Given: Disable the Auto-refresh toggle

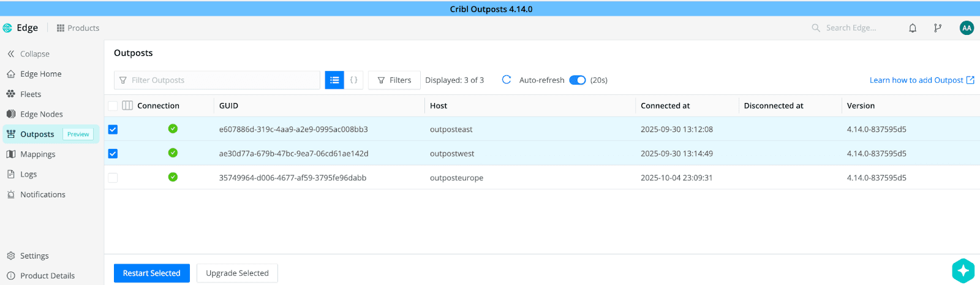Looking at the screenshot, I should pyautogui.click(x=577, y=80).
